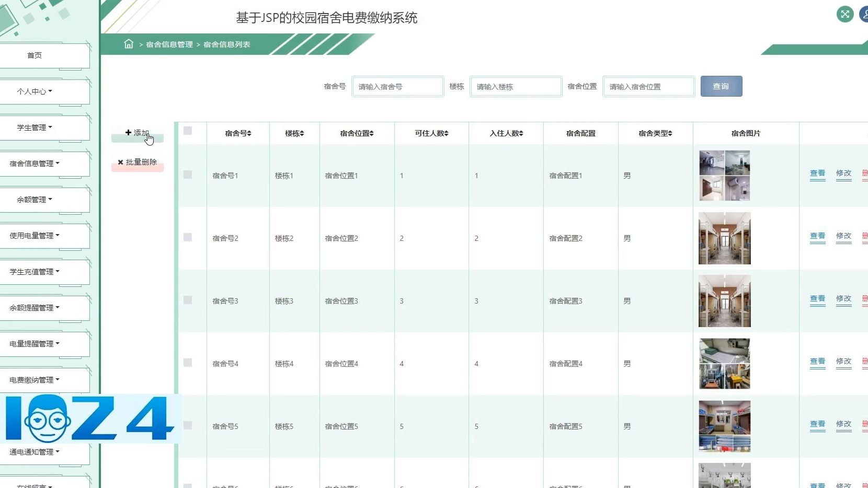Viewport: 868px width, 488px height.
Task: Click 查看 for 宿舍号5 row
Action: (x=817, y=424)
